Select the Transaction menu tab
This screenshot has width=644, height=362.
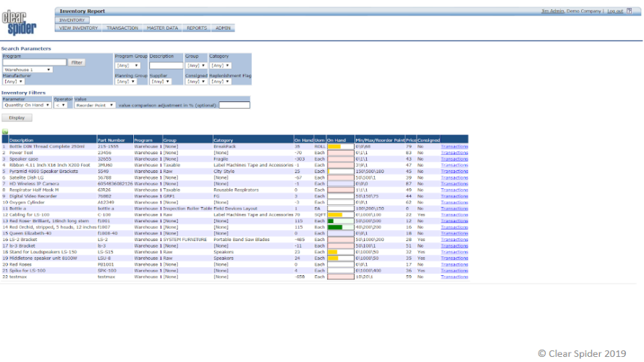(122, 28)
